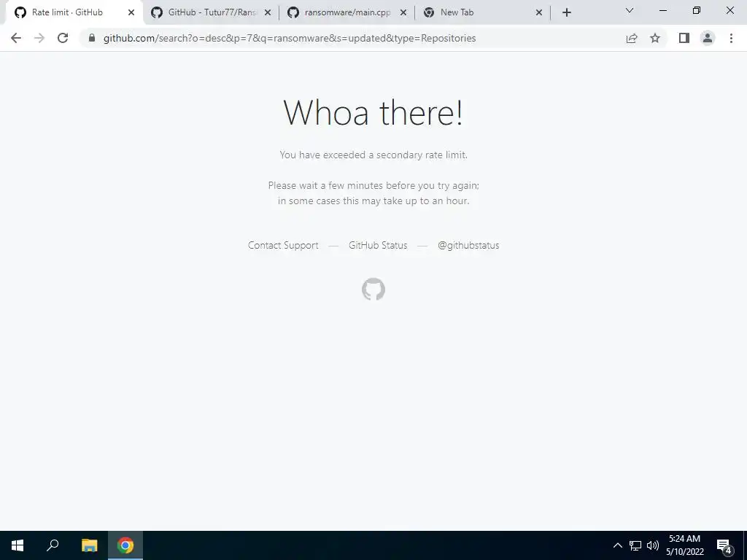Screen dimensions: 747x560
Task: Go back to the previous page
Action: tap(16, 38)
